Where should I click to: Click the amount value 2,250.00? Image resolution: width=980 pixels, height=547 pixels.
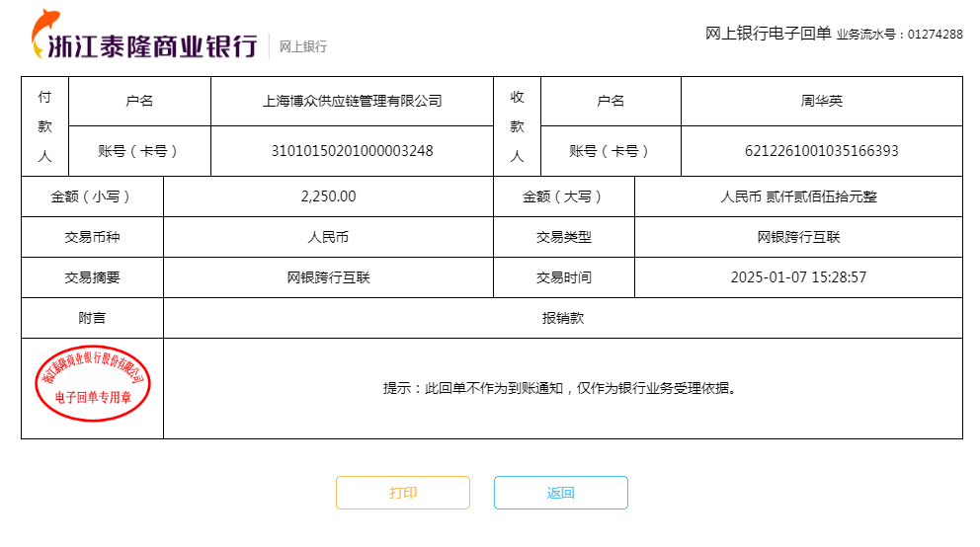click(328, 196)
